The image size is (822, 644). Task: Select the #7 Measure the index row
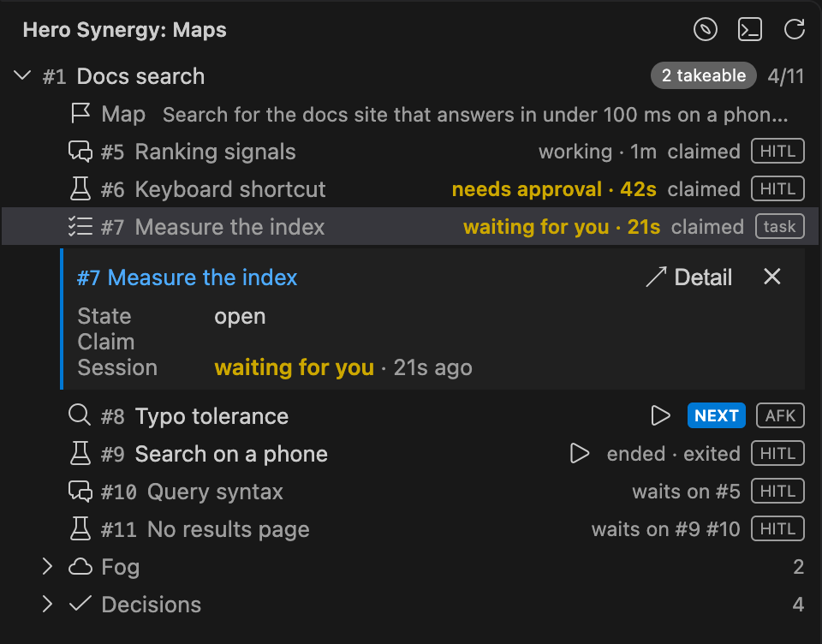click(x=410, y=227)
